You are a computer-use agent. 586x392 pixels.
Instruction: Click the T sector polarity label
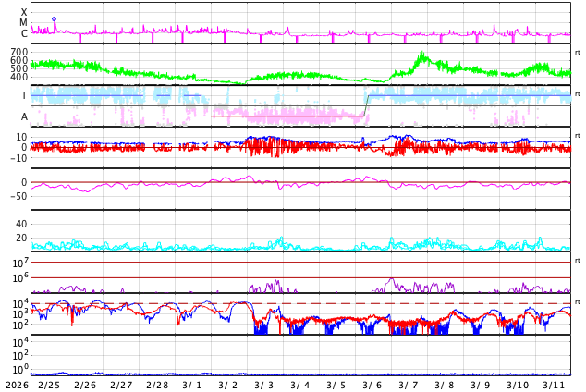24,95
